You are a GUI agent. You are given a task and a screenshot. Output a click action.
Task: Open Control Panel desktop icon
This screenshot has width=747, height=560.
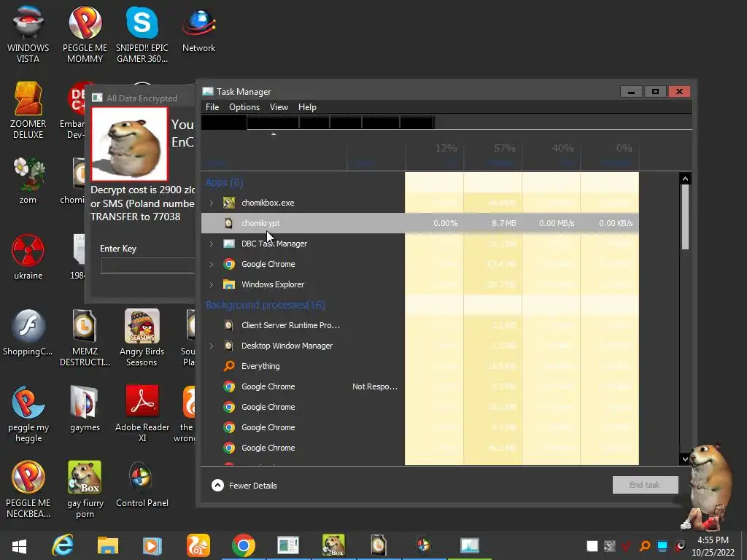tap(142, 485)
